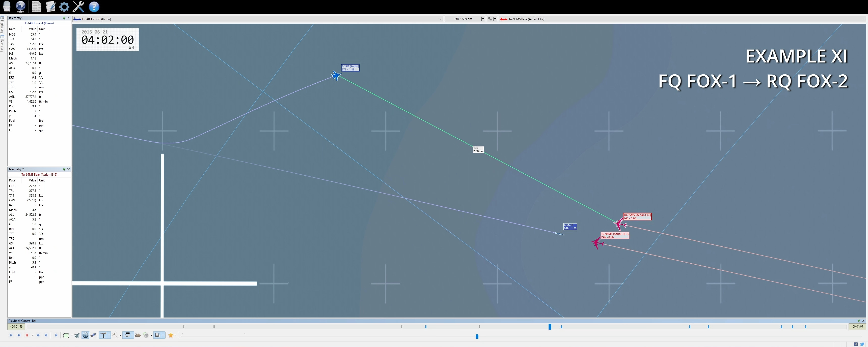
Task: Pause the playback
Action: (x=26, y=335)
